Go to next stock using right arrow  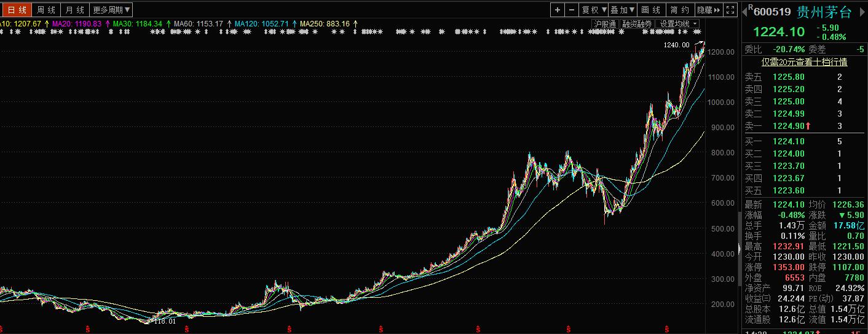click(861, 12)
